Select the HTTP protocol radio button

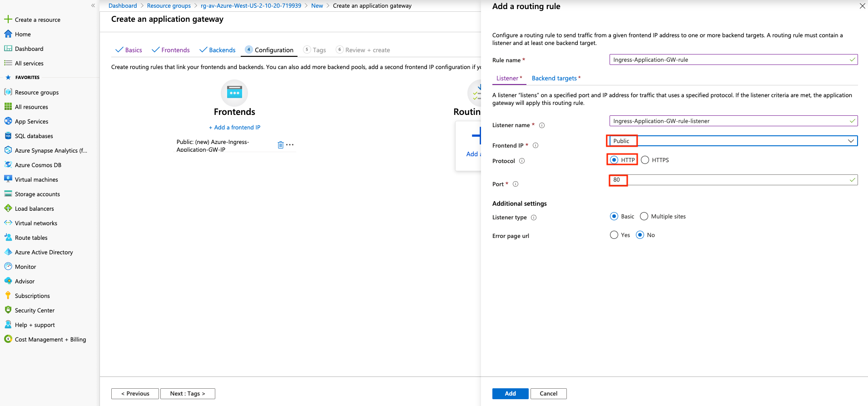pos(614,160)
